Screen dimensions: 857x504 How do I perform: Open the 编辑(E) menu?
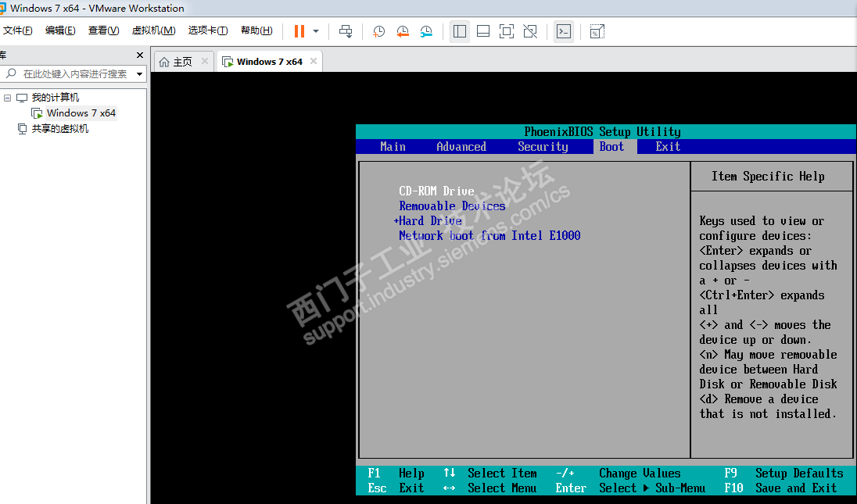(x=60, y=30)
